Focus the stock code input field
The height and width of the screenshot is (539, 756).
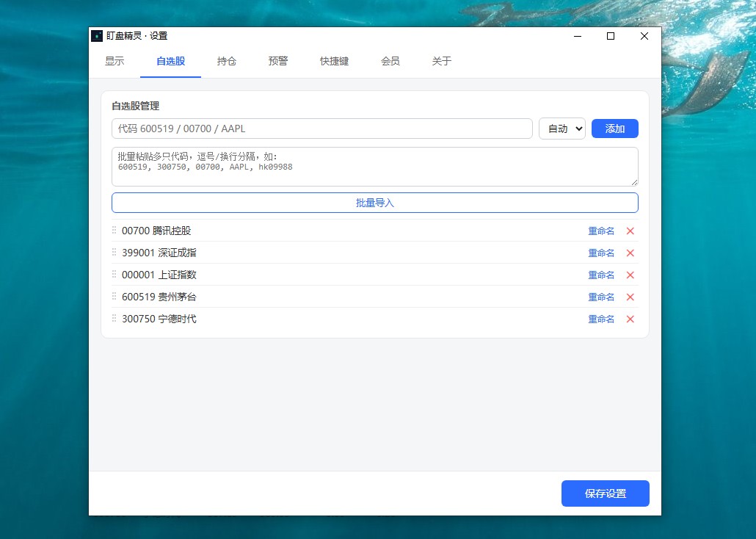point(322,129)
